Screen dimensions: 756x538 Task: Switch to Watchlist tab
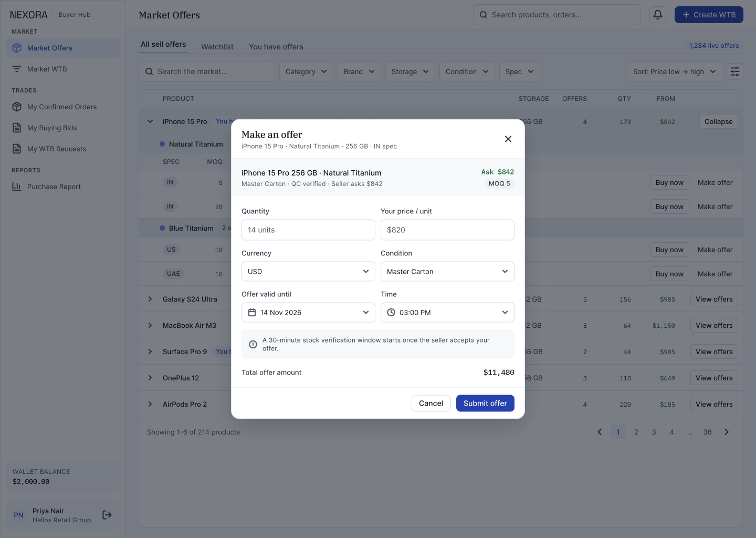coord(217,47)
